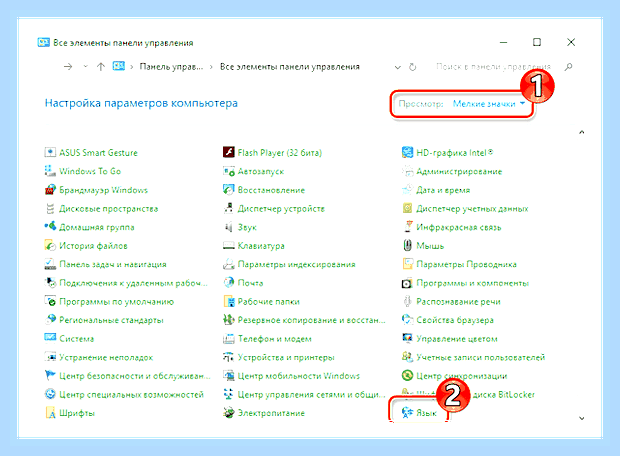Click the search magnifier icon
Viewport: 620px width, 456px height.
tap(568, 67)
